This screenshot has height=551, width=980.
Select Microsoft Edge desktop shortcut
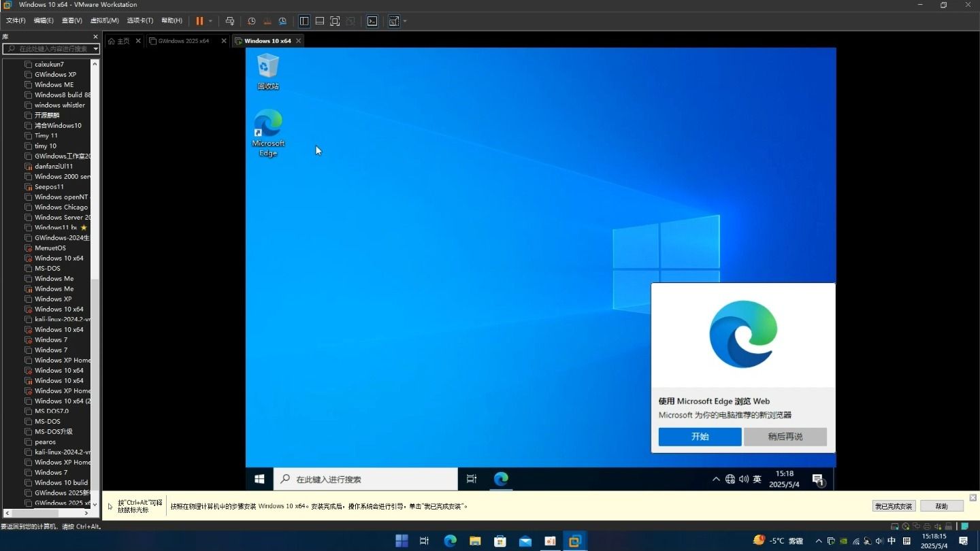point(268,133)
